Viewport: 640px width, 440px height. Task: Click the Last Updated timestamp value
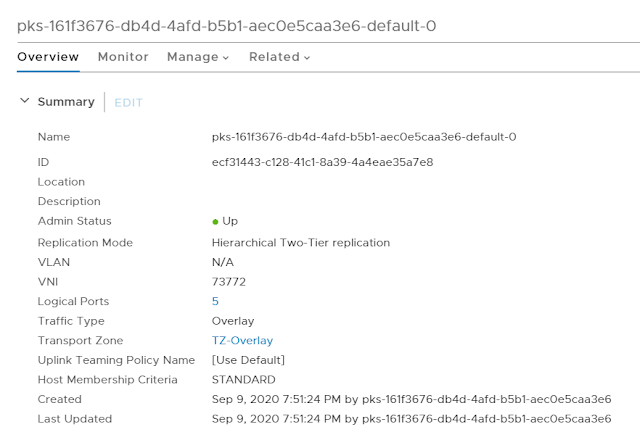coord(411,419)
